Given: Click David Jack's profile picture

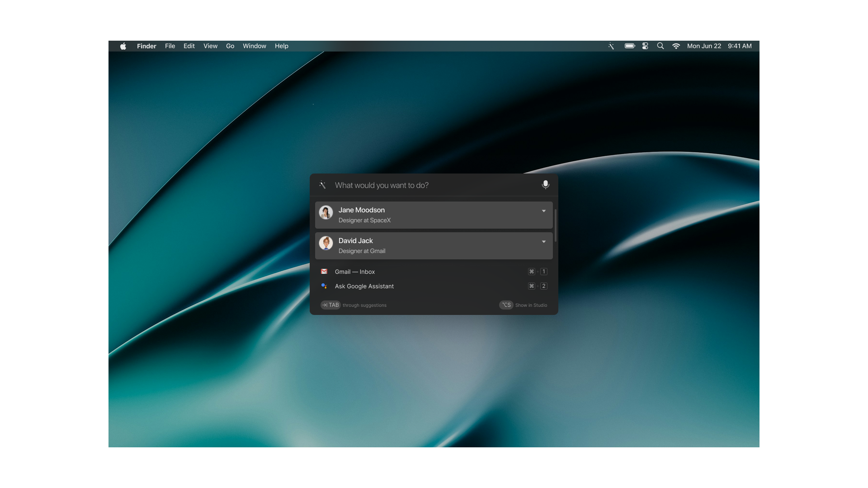Looking at the screenshot, I should 326,243.
